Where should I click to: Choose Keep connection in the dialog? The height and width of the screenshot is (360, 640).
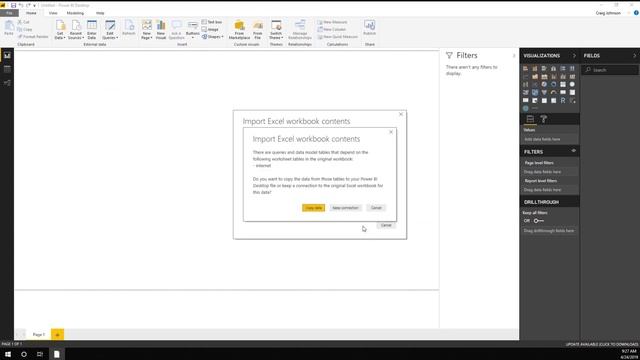[345, 208]
